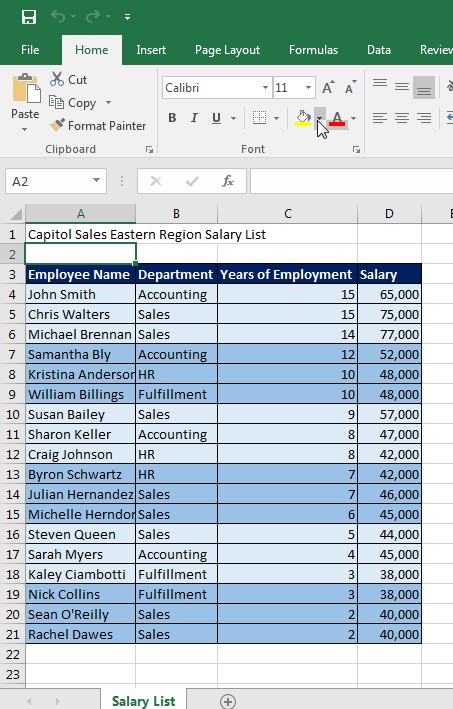
Task: Click cell 'Capitol Sales Eastern Region Salary List'
Action: [x=80, y=234]
